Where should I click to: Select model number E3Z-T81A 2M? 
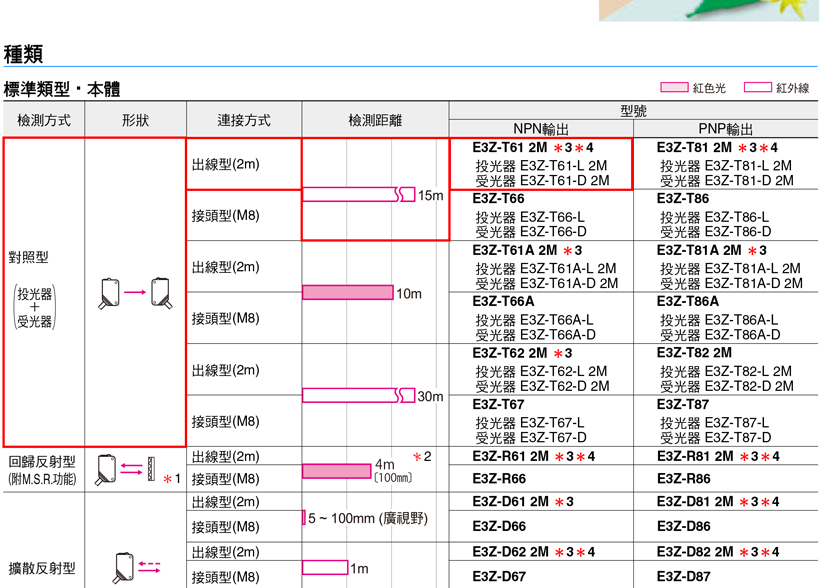click(699, 250)
